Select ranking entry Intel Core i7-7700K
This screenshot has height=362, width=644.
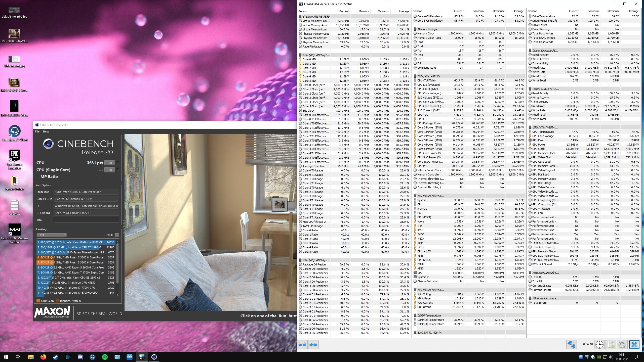pyautogui.click(x=76, y=288)
